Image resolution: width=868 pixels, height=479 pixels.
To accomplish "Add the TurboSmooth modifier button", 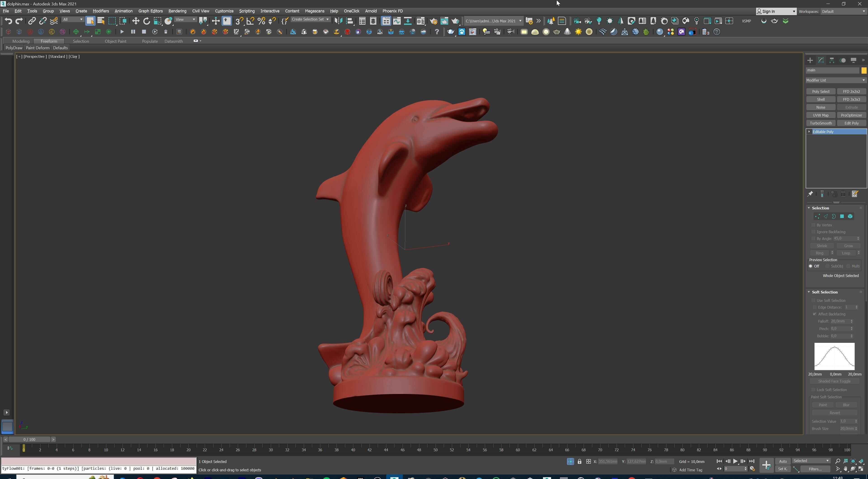I will 821,123.
